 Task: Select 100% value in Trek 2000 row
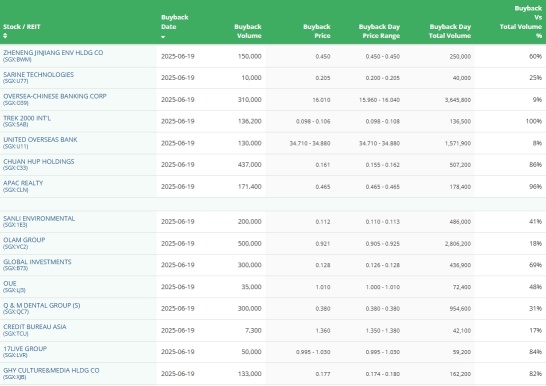[534, 121]
